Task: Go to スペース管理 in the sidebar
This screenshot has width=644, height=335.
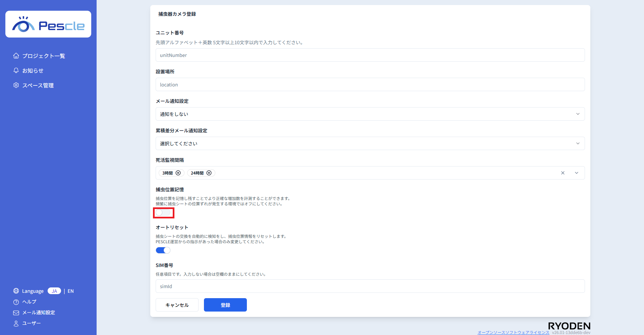Action: (x=38, y=85)
